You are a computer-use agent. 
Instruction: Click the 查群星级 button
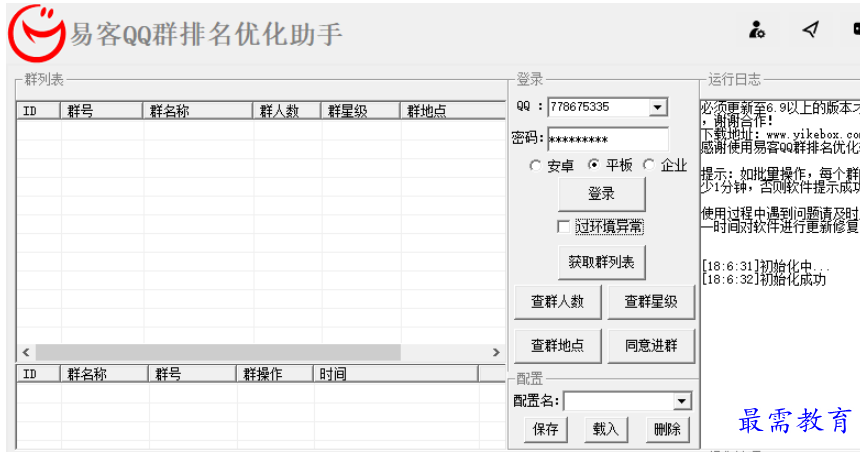coord(651,302)
